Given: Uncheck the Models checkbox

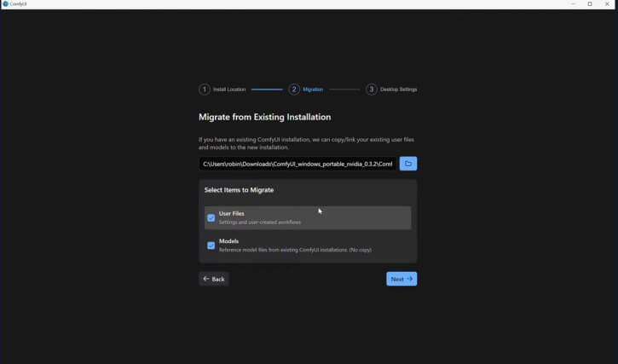Looking at the screenshot, I should click(211, 246).
